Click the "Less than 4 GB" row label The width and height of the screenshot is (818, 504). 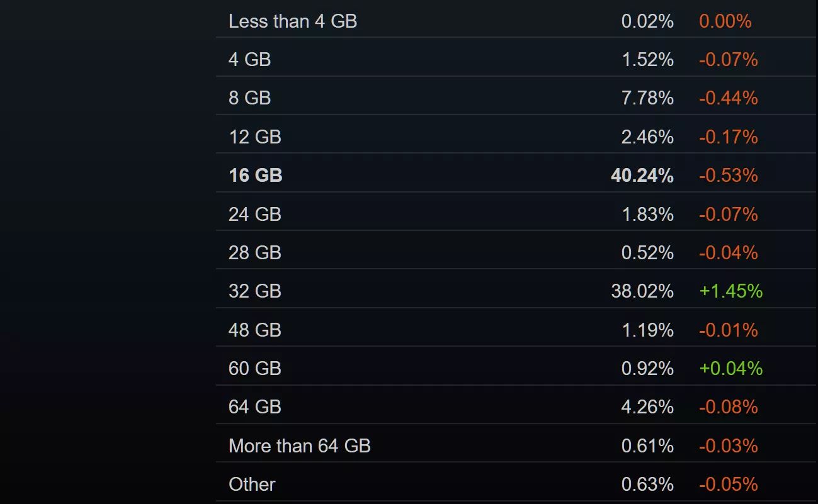coord(292,21)
